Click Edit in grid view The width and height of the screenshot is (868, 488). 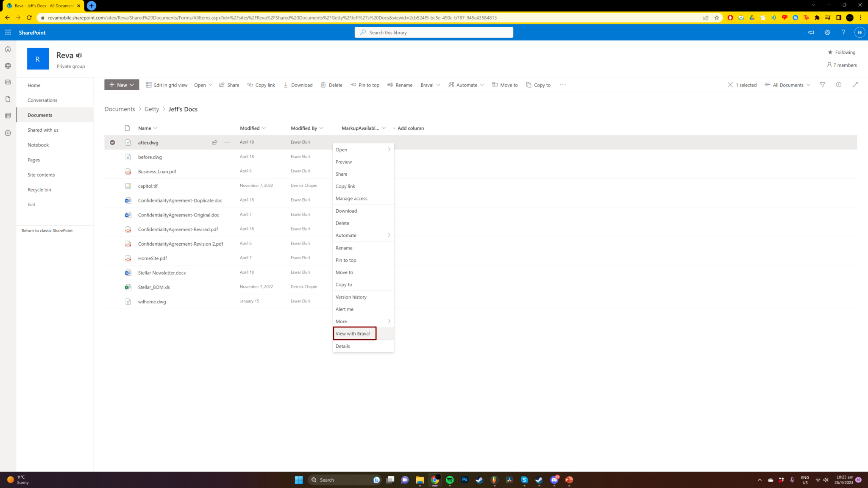point(167,85)
